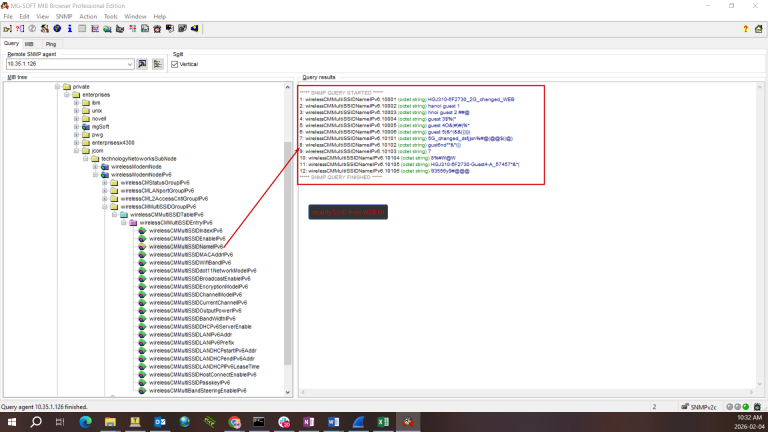Collapse the private tree node
Viewport: 768px width, 432px height.
coord(57,87)
